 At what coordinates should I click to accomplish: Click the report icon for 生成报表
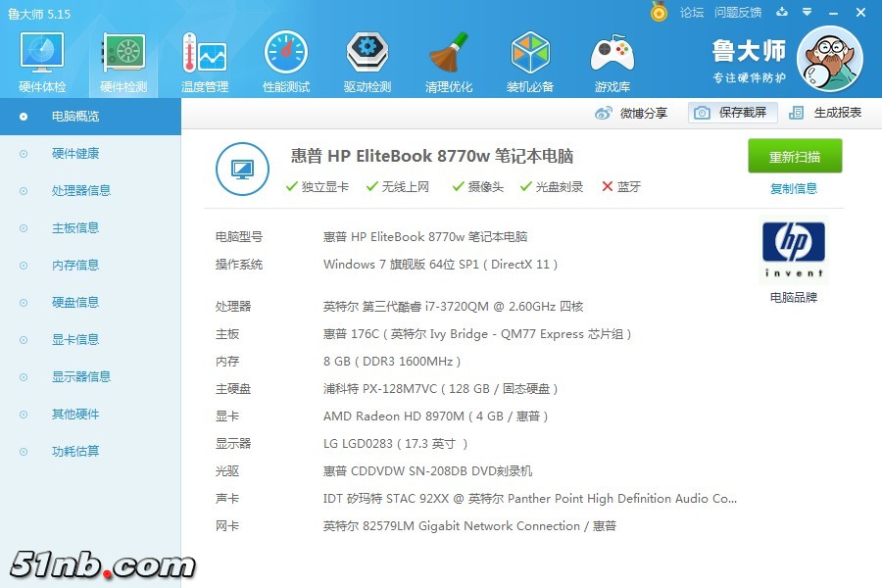796,113
